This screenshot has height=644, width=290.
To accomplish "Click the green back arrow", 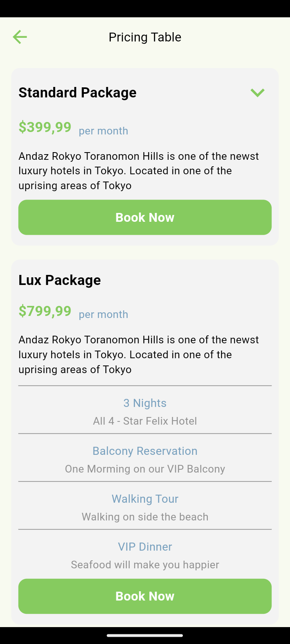I will [19, 37].
